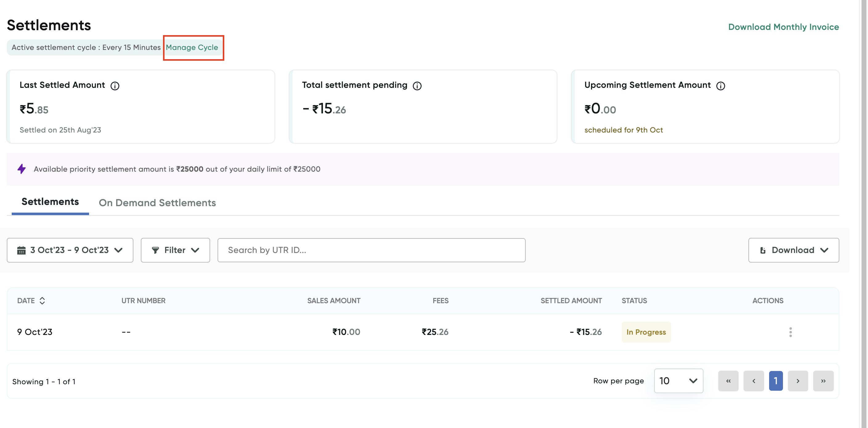Open the Download dropdown

click(x=793, y=250)
